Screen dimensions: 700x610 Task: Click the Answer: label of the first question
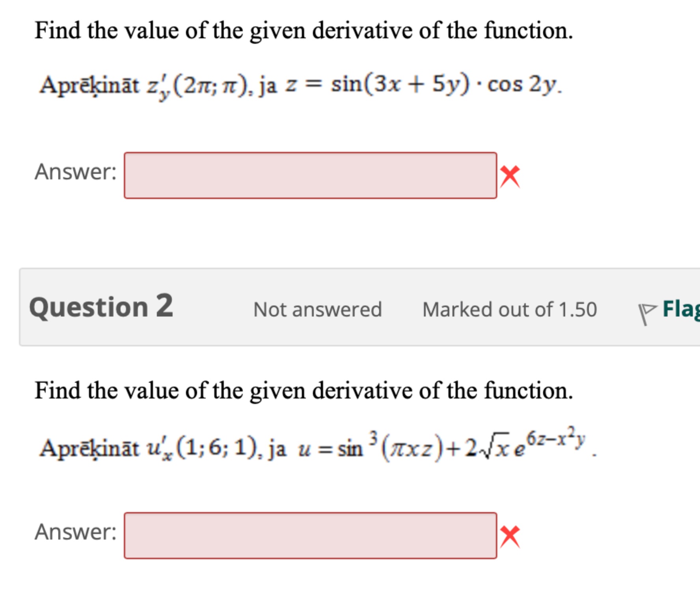click(74, 172)
